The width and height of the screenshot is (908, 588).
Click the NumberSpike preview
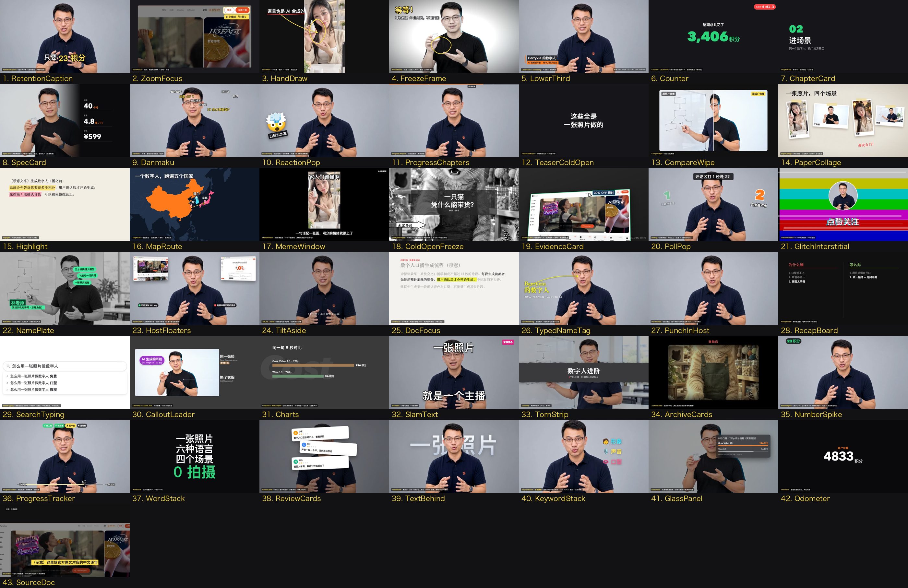point(843,372)
